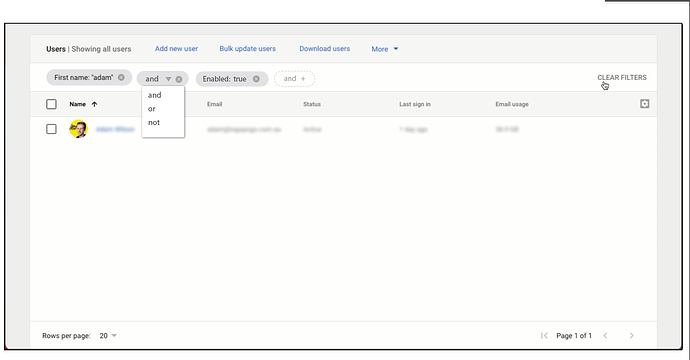The width and height of the screenshot is (690, 360).
Task: Click the dashed "and +" add filter chip
Action: click(294, 79)
